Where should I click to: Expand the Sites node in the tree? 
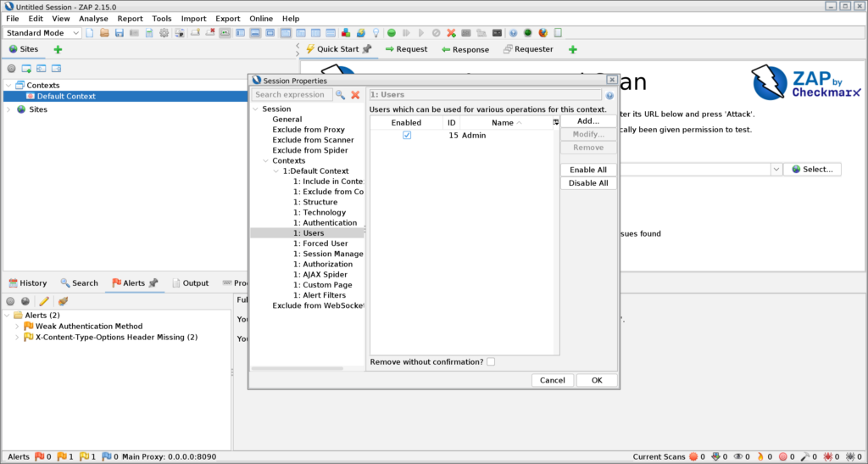[x=8, y=109]
